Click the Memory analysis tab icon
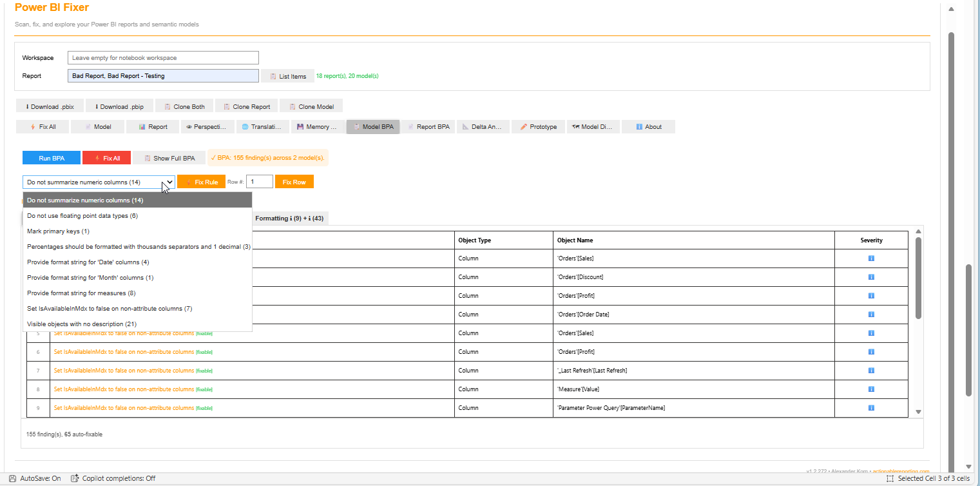The image size is (980, 486). 300,126
